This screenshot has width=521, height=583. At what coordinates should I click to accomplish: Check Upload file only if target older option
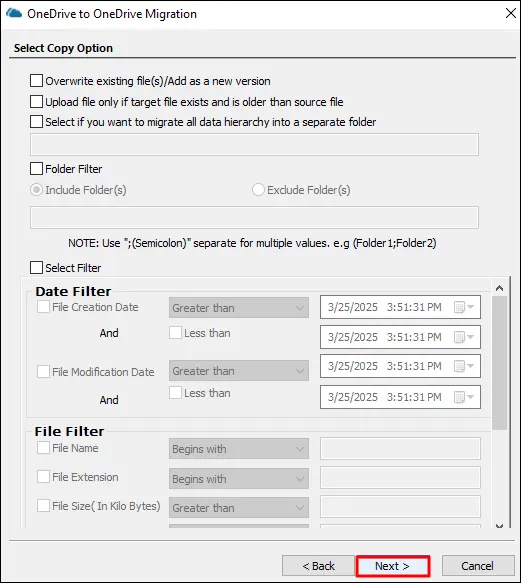tap(36, 102)
